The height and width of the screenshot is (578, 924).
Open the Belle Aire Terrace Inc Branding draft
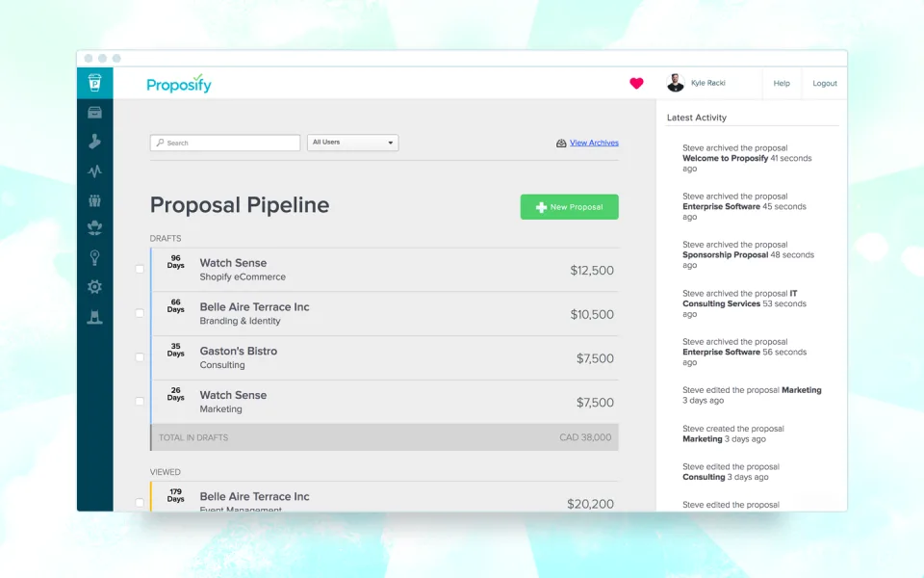tap(385, 314)
